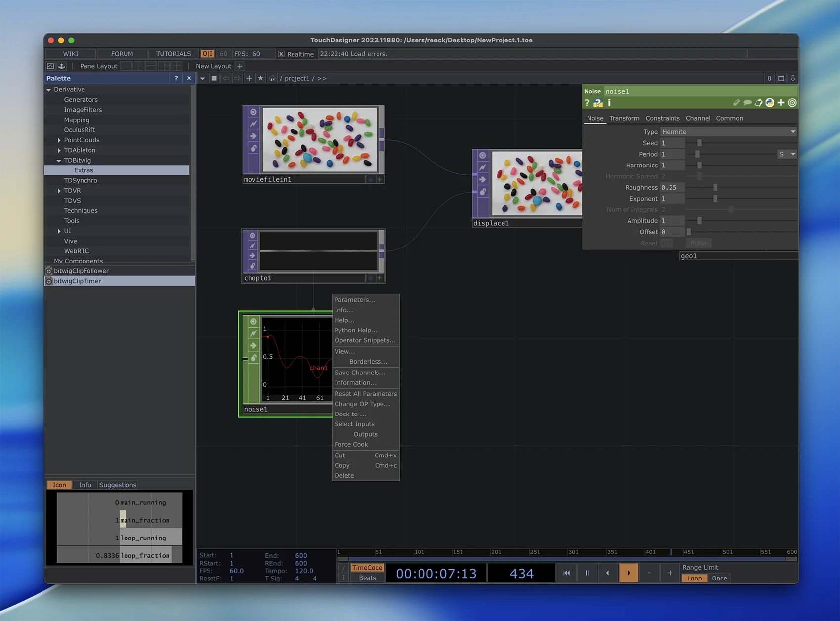Adjust the Roughness slider
Image resolution: width=840 pixels, height=621 pixels.
click(715, 188)
